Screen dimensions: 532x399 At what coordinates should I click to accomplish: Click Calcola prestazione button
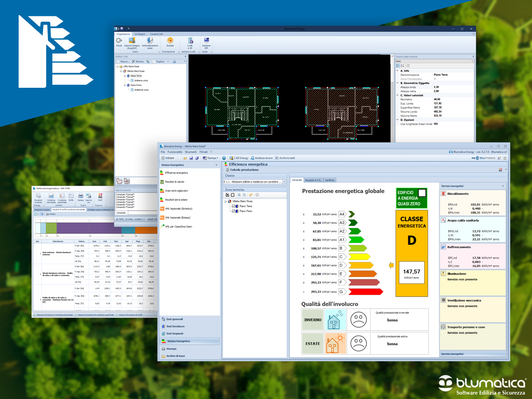point(242,170)
